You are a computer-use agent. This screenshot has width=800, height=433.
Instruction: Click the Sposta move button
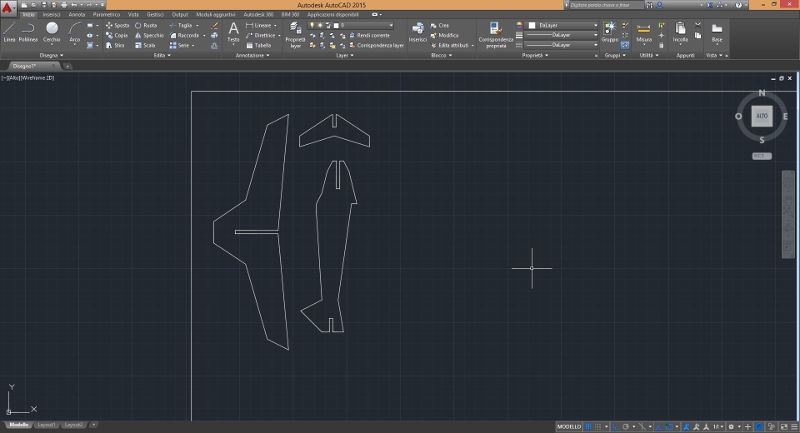[x=116, y=25]
